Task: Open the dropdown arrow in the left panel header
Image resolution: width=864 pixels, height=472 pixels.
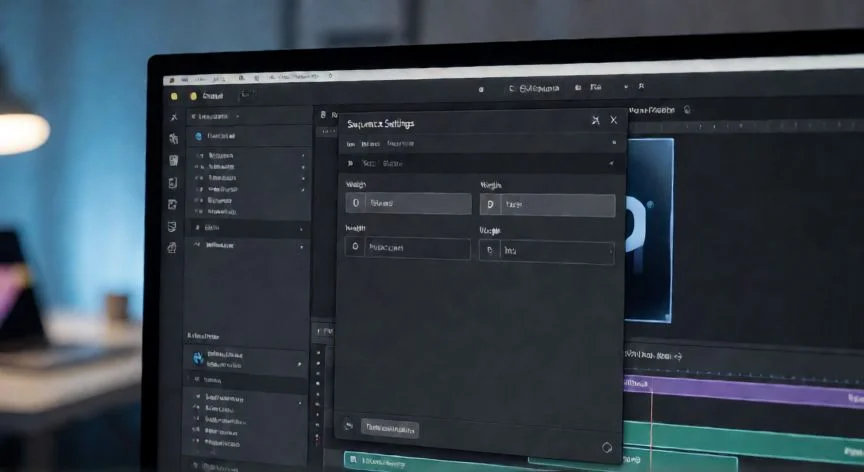Action: pyautogui.click(x=237, y=117)
